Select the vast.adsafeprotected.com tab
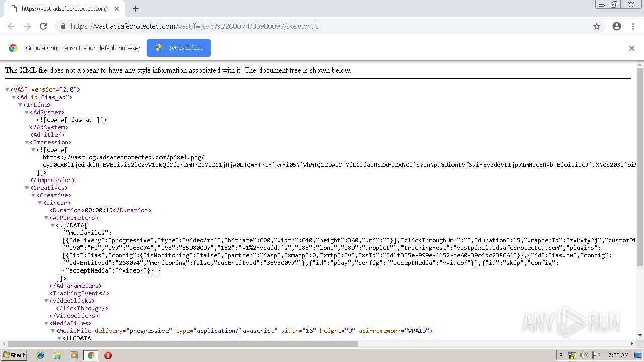The width and height of the screenshot is (644, 362). coord(63,9)
